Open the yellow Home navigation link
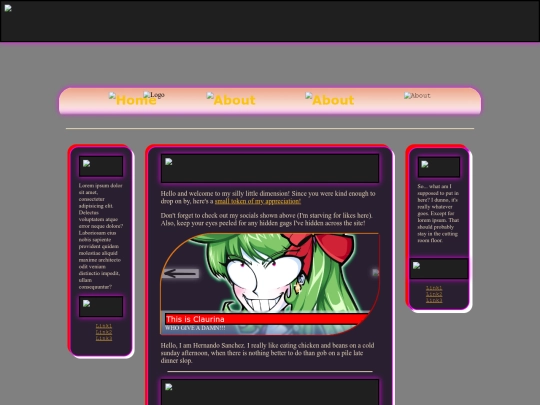Screen dimensions: 540x405 [x=133, y=100]
